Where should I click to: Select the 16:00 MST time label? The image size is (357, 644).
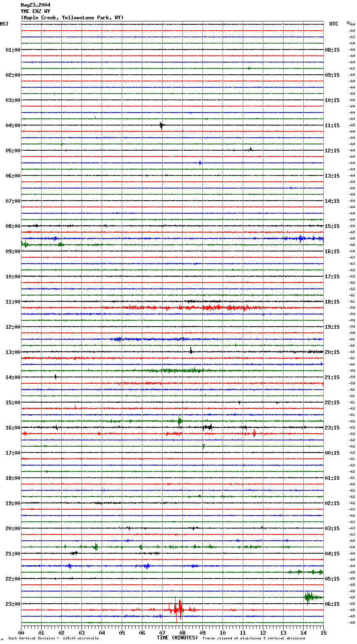pos(13,428)
